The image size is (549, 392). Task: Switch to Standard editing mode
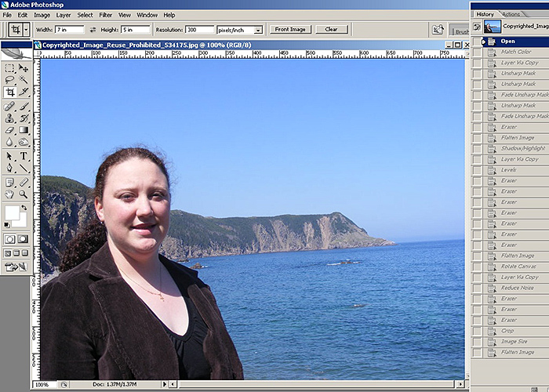9,239
